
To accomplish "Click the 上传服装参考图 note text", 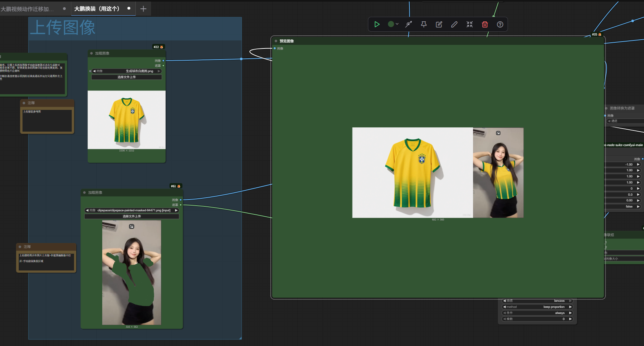I will point(32,112).
